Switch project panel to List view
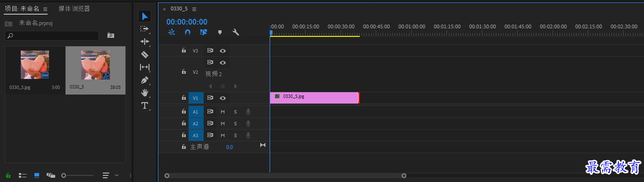 pos(22,175)
